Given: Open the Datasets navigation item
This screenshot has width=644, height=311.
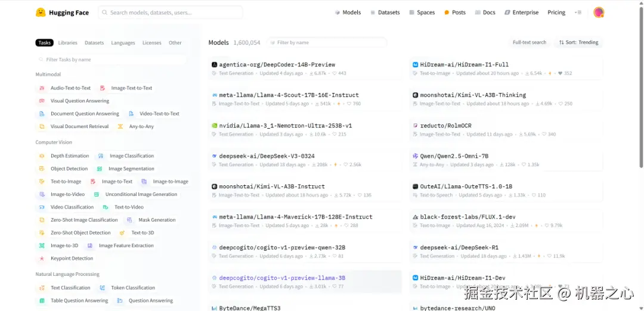Looking at the screenshot, I should pyautogui.click(x=385, y=13).
